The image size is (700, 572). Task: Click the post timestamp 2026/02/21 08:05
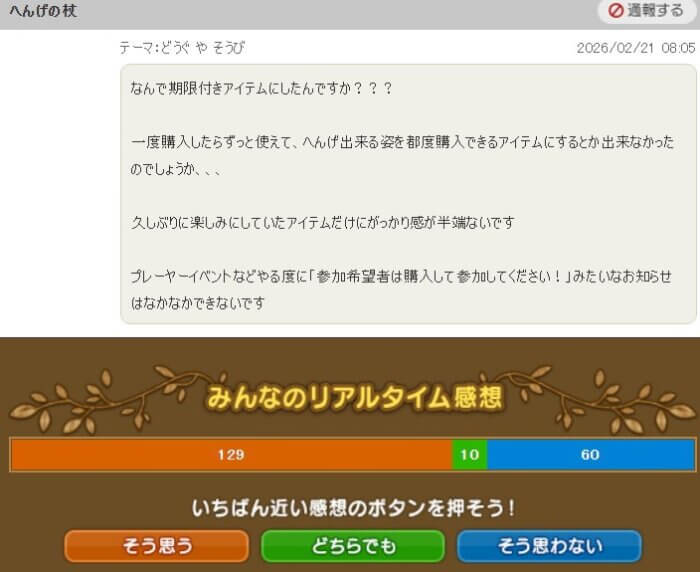click(636, 48)
